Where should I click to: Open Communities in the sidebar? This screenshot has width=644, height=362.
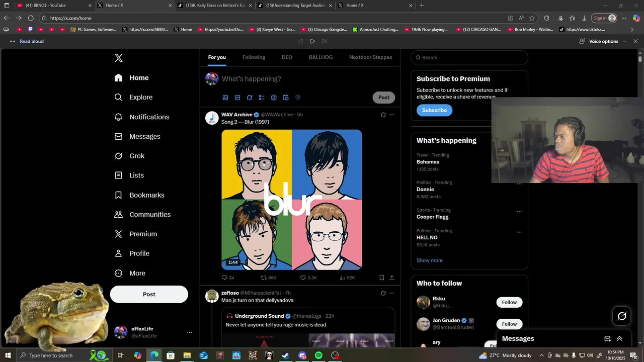[142, 215]
